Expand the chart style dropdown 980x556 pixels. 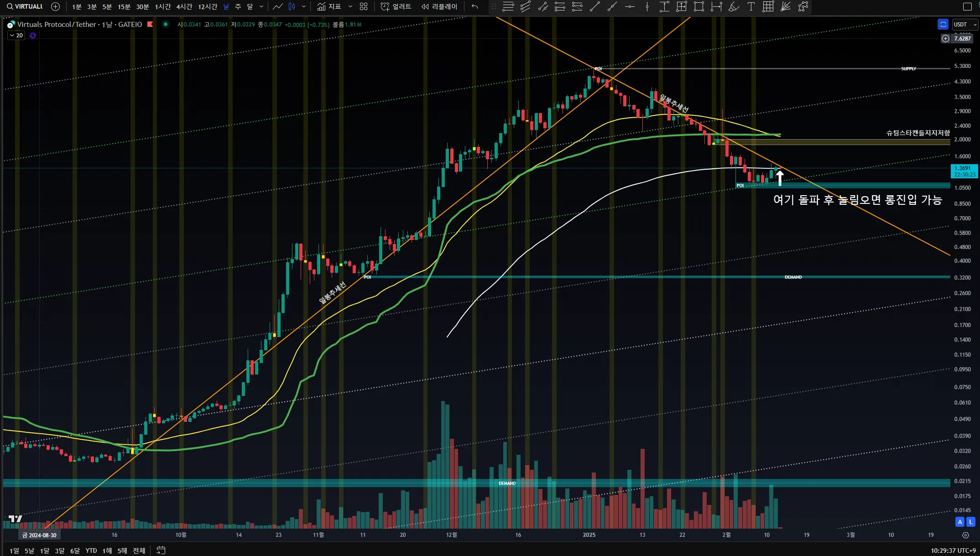pos(304,6)
